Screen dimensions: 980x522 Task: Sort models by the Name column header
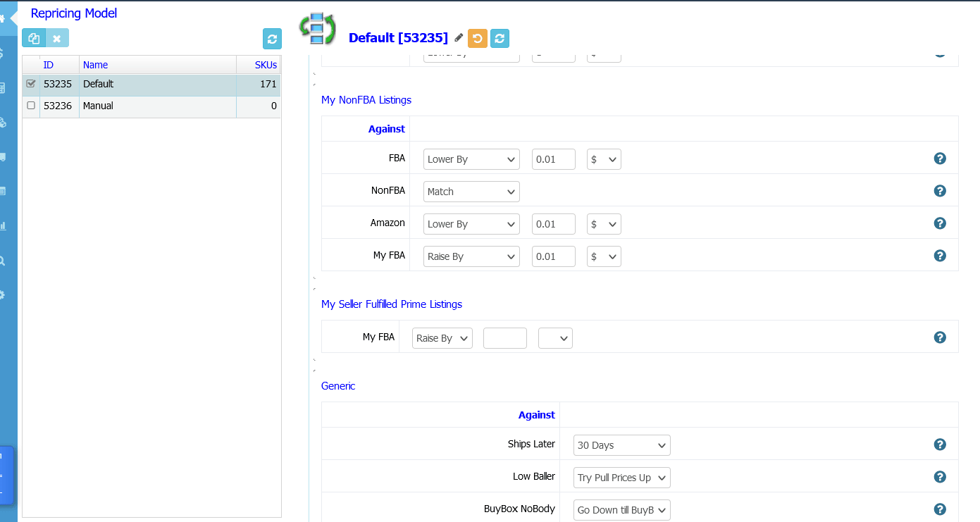(x=95, y=64)
